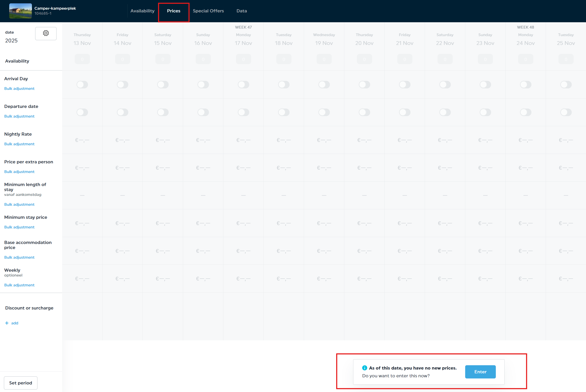Screen dimensions: 586x392
Task: Open the Data tab
Action: [x=241, y=11]
